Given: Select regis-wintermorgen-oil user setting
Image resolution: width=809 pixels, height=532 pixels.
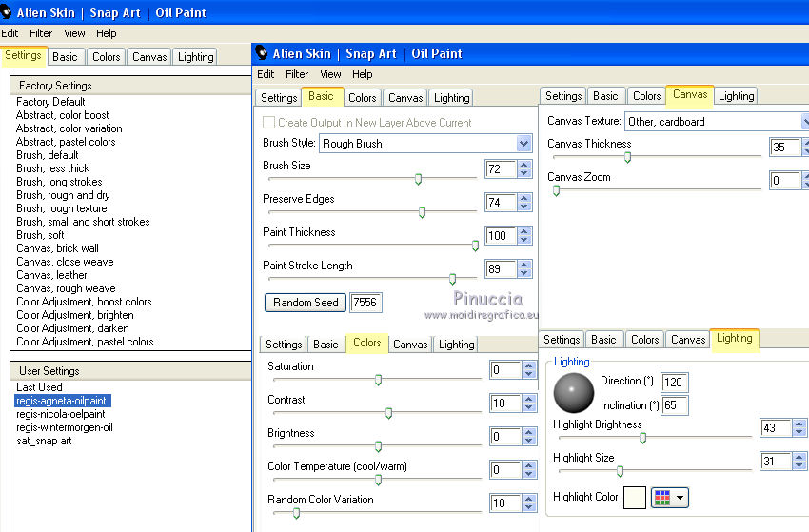Looking at the screenshot, I should [x=65, y=427].
